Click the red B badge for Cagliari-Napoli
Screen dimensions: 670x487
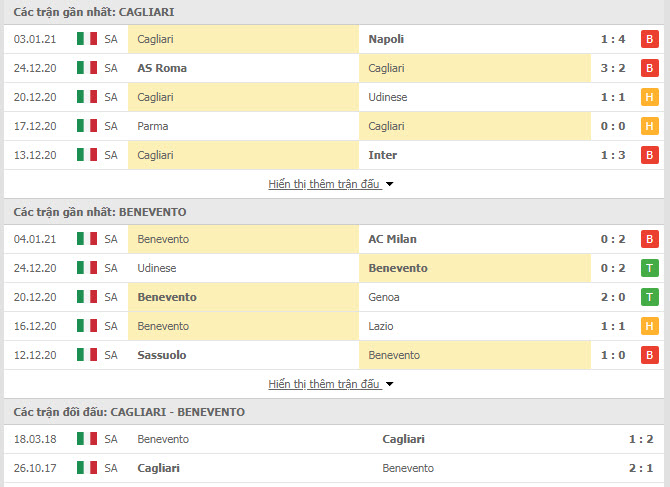pyautogui.click(x=649, y=39)
